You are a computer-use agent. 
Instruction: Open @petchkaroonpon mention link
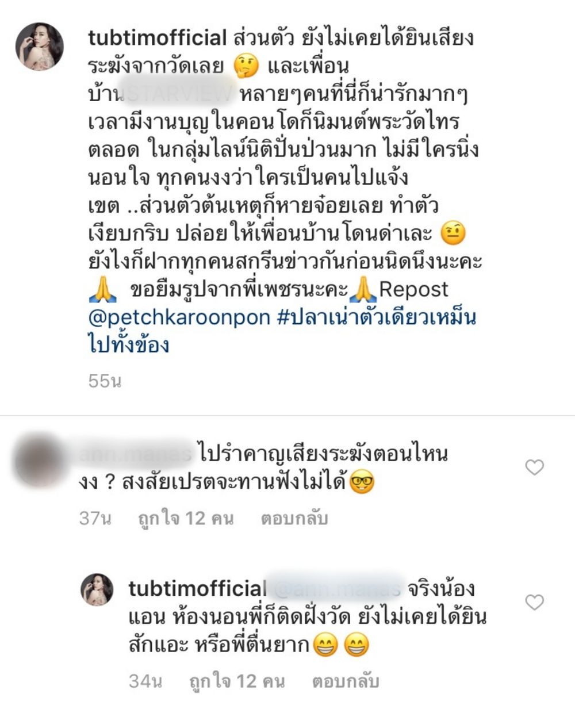point(179,317)
